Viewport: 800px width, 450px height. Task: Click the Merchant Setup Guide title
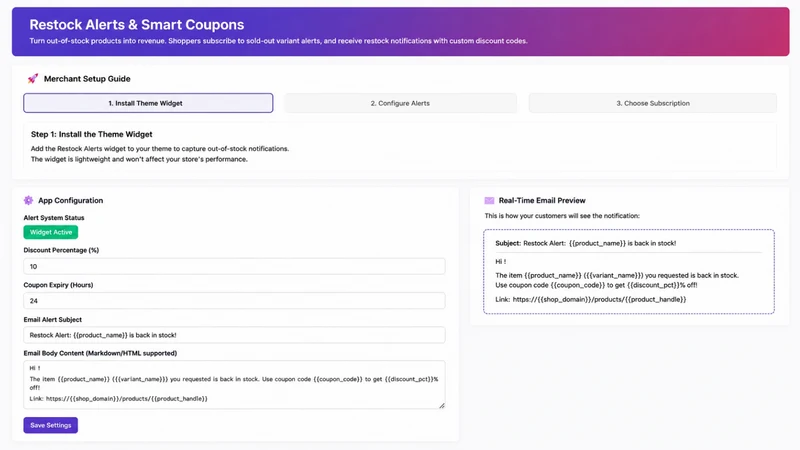point(87,79)
